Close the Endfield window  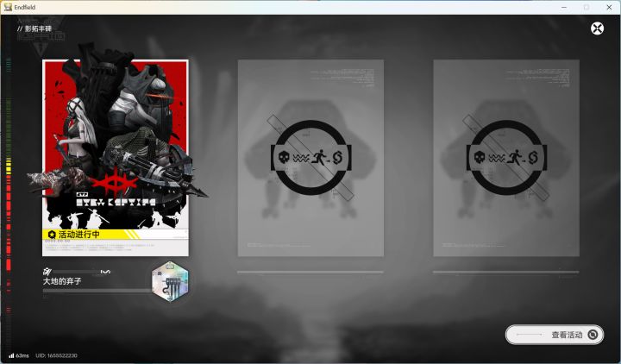609,7
